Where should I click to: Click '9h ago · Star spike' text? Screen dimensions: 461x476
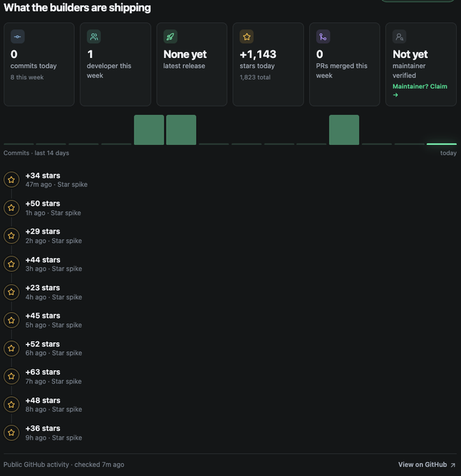[54, 437]
